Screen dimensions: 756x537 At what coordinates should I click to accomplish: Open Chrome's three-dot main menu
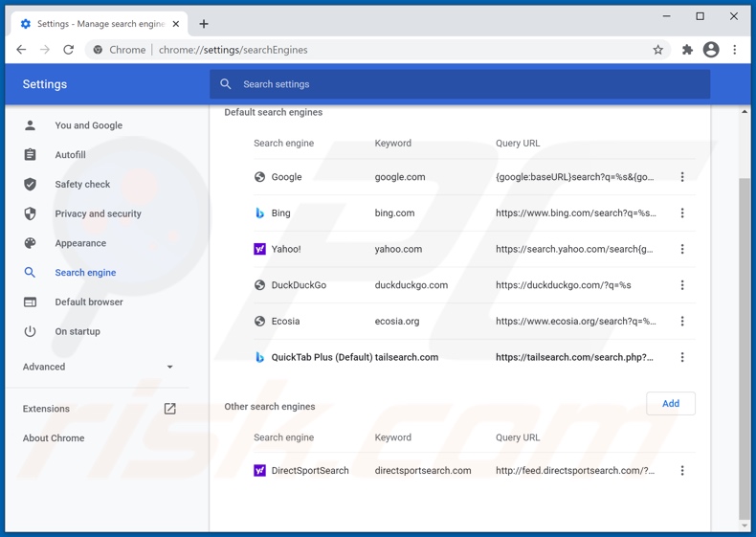734,50
